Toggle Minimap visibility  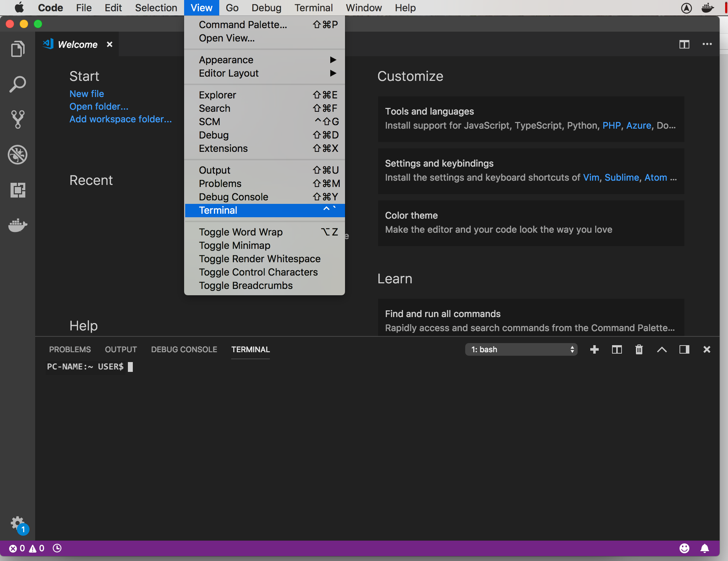[x=234, y=245]
